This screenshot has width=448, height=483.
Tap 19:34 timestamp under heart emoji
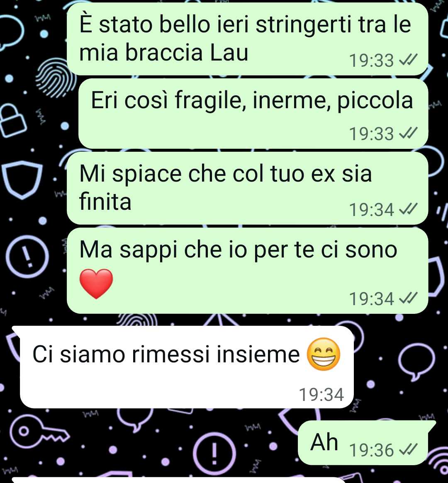coord(372,299)
